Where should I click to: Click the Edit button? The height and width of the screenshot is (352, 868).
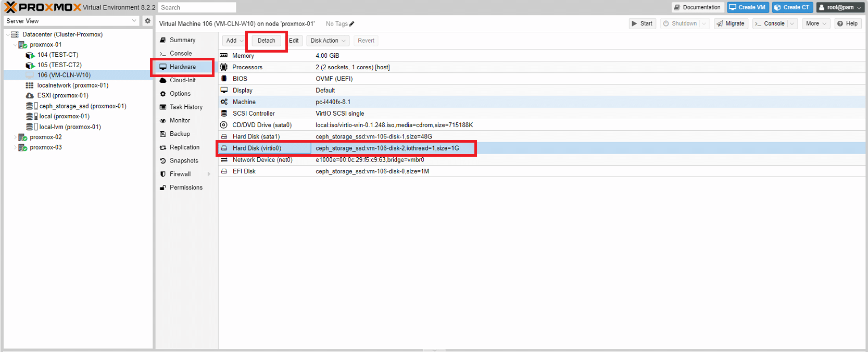pyautogui.click(x=294, y=41)
